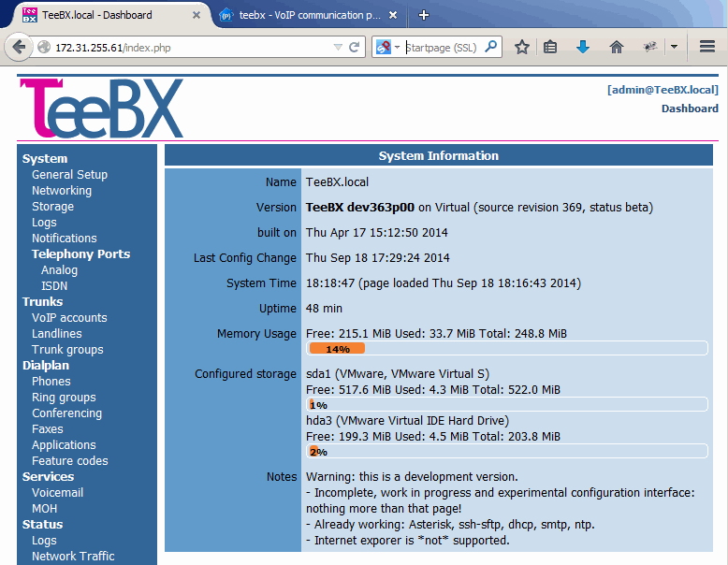The image size is (728, 565).
Task: Click the TeeBX logo
Action: [101, 109]
